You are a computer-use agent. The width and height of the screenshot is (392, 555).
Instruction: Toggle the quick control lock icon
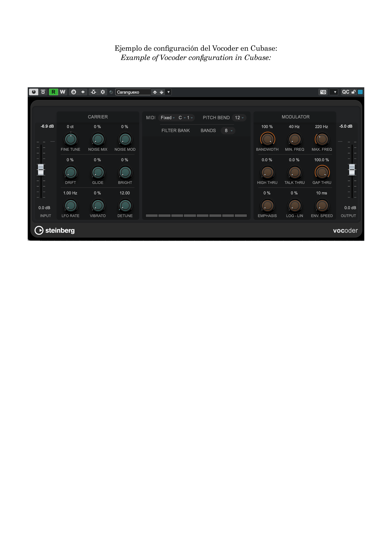(x=354, y=92)
